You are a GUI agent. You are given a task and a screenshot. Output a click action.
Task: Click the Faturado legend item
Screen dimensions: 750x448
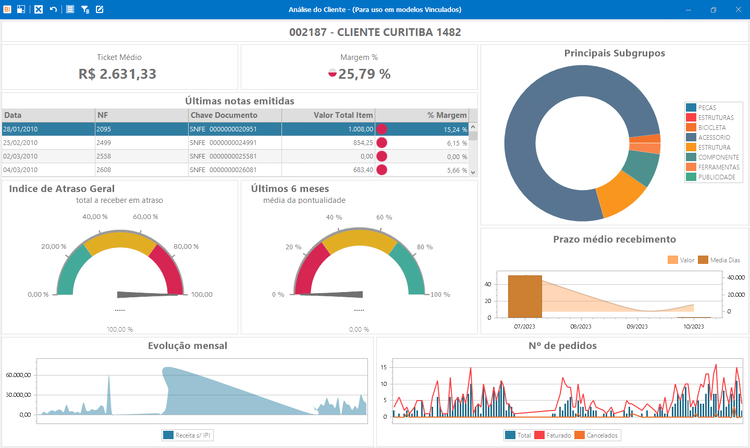click(552, 435)
